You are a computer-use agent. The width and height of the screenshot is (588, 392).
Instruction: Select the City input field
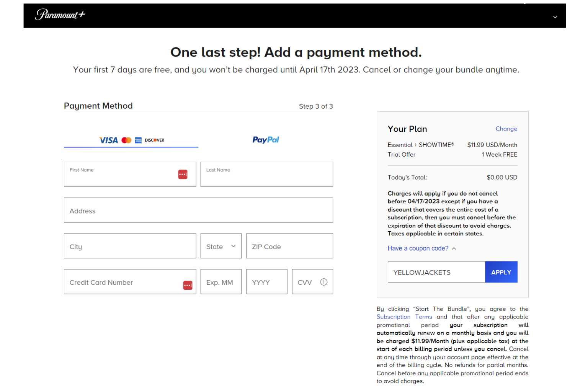(x=130, y=246)
